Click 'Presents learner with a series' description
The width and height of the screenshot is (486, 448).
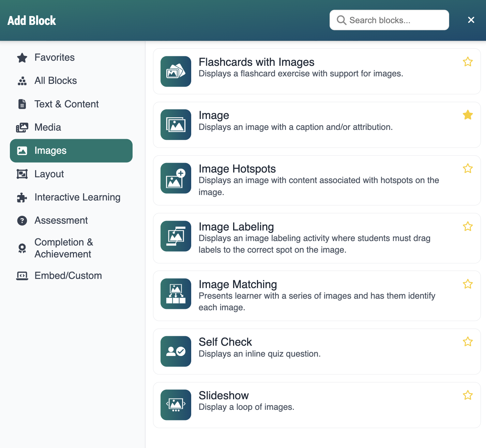coord(317,302)
